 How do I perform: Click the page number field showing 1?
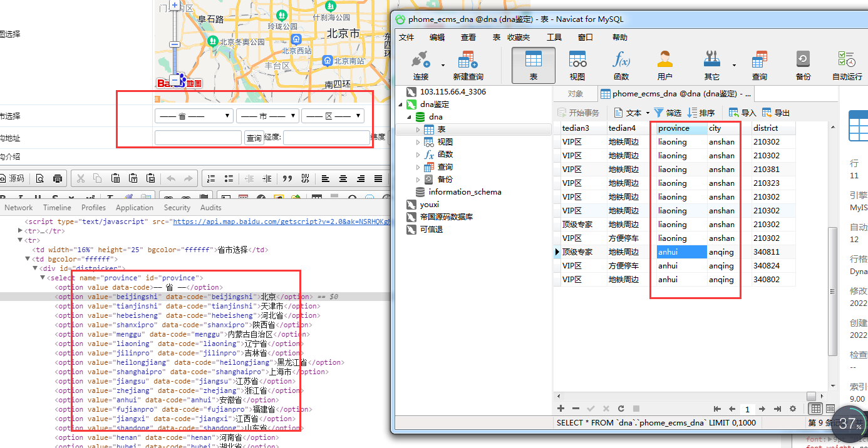point(747,409)
